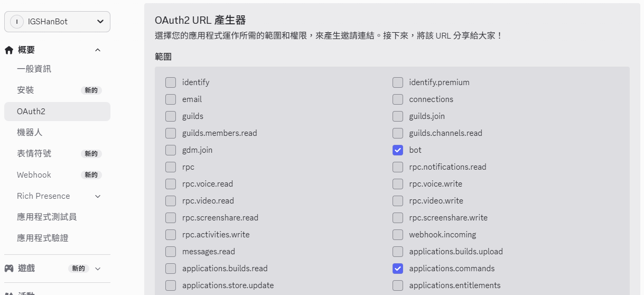Enable rpc.voice.write scope
Screen dimensions: 644x295
[x=398, y=184]
